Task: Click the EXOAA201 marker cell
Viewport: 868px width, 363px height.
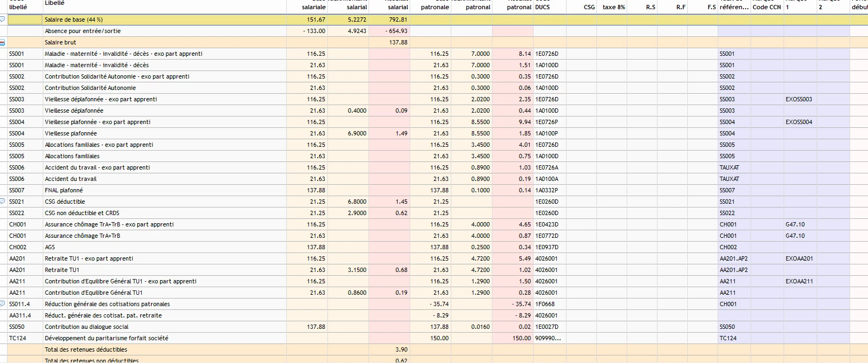Action: point(800,258)
